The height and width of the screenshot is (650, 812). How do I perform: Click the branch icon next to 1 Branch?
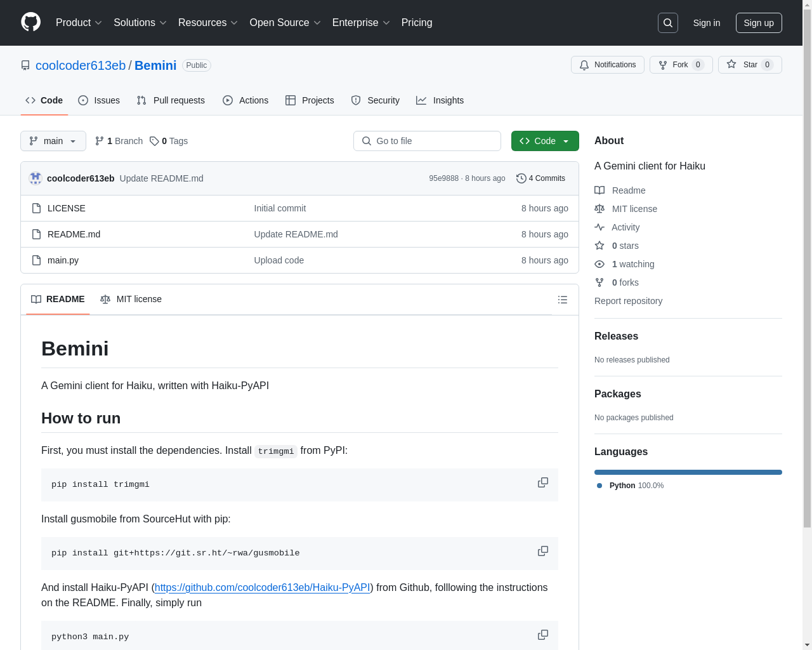point(100,141)
